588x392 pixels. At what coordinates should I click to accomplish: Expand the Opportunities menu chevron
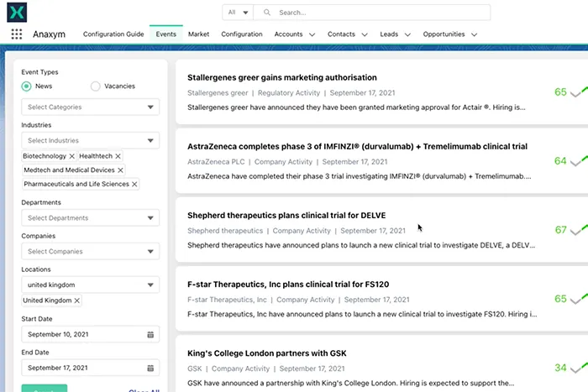coord(475,34)
